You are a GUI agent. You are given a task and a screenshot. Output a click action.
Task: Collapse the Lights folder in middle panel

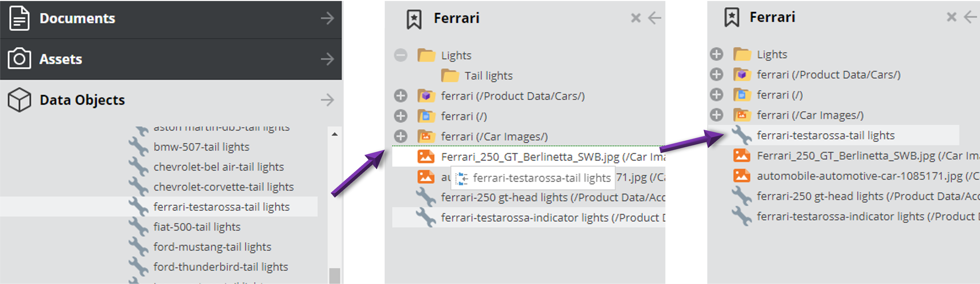(x=401, y=56)
